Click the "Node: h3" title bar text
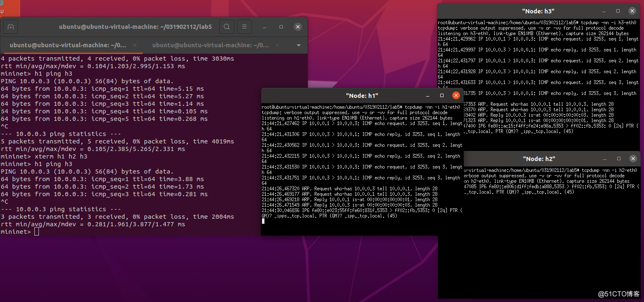Image resolution: width=644 pixels, height=302 pixels. 538,11
